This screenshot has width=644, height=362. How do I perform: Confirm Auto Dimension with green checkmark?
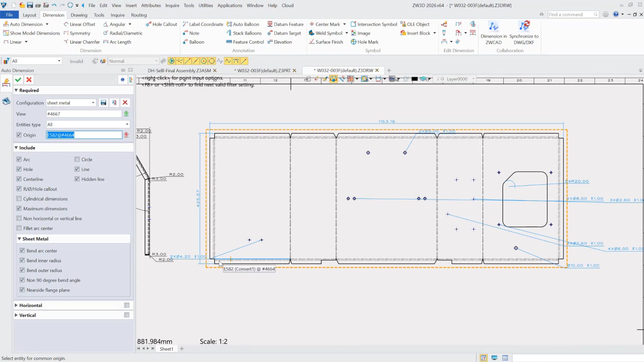click(x=18, y=80)
